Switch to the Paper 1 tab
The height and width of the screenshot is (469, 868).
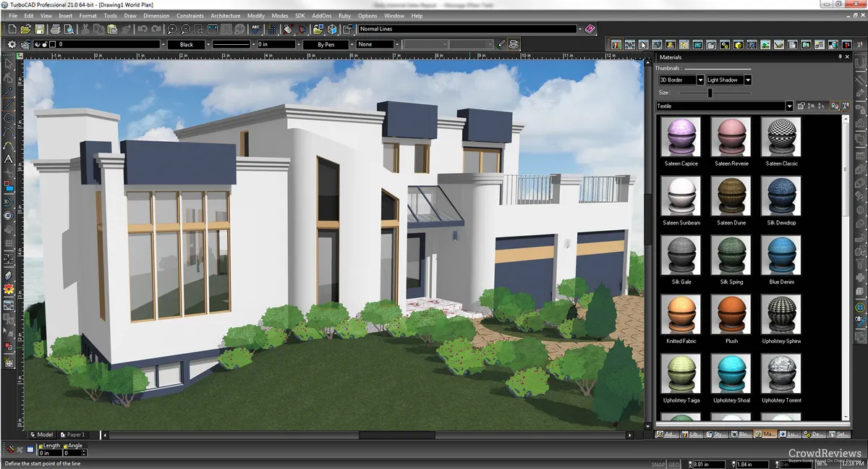75,435
